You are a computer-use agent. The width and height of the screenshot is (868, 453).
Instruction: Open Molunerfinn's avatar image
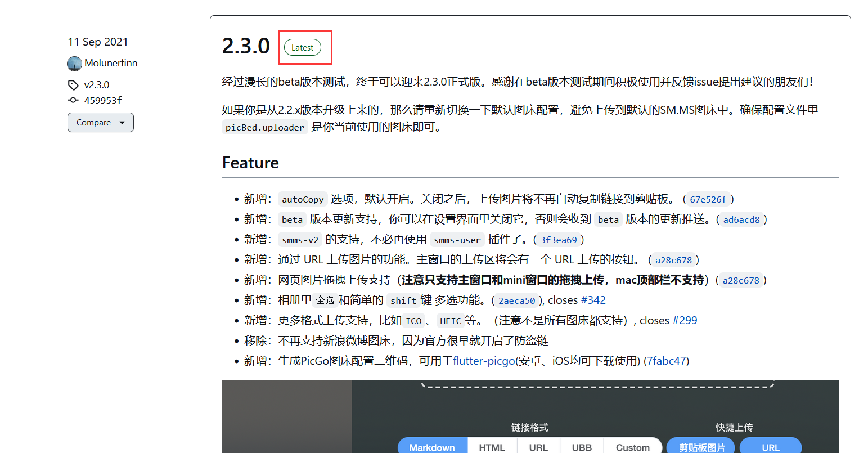pyautogui.click(x=75, y=64)
